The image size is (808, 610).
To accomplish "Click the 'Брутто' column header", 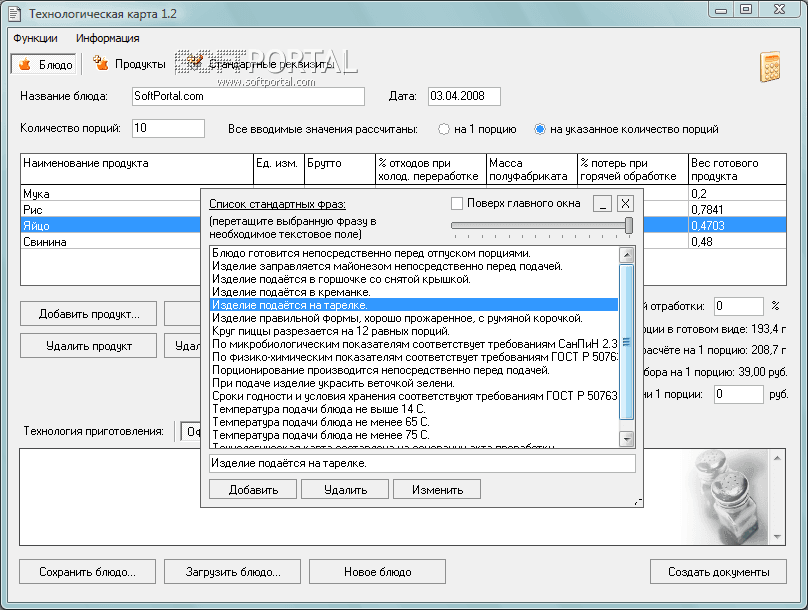I will (340, 169).
